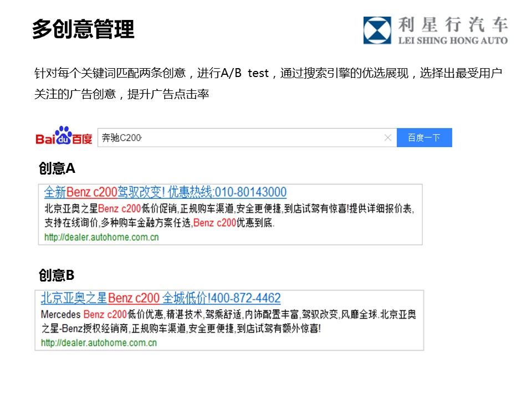Screen dimensions: 532x399
Task: Click the Lei Shing Hong emblem icon
Action: 377,30
